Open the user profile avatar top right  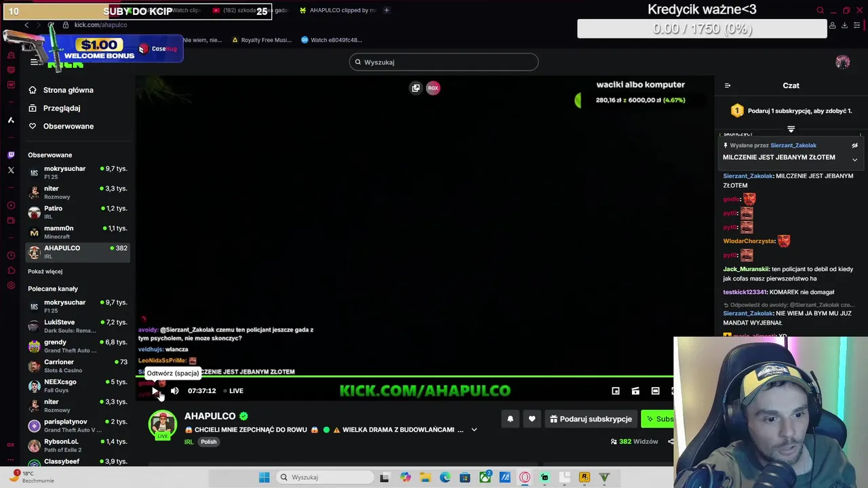point(843,62)
